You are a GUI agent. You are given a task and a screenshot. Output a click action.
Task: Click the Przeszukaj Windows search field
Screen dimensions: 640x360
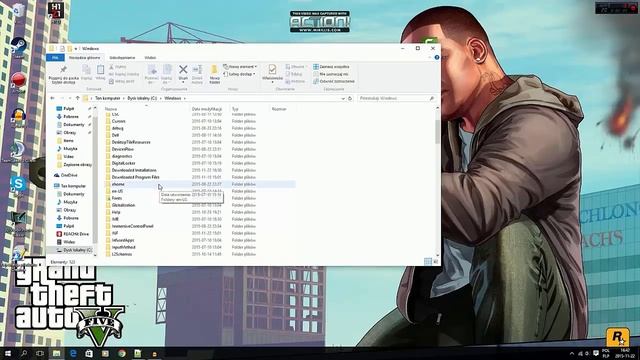pos(396,98)
